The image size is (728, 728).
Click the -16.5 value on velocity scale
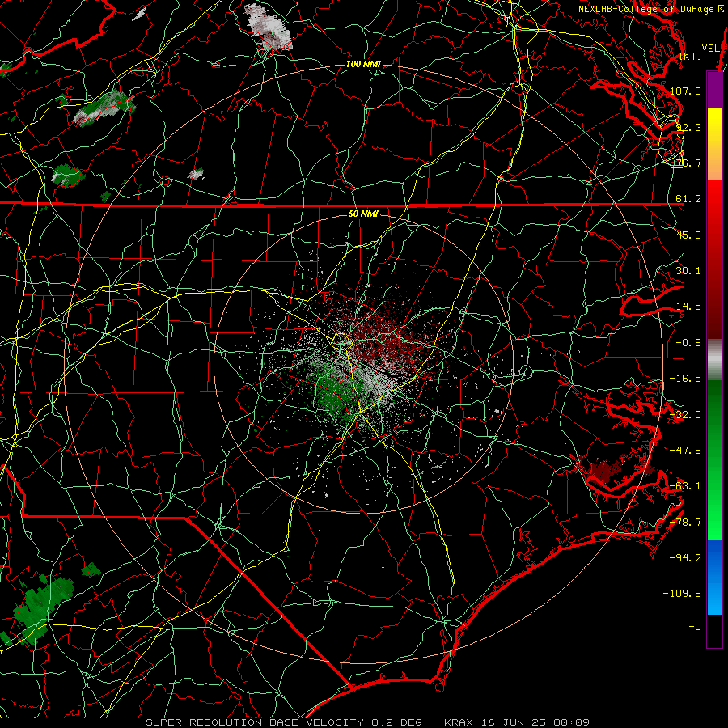tap(685, 379)
